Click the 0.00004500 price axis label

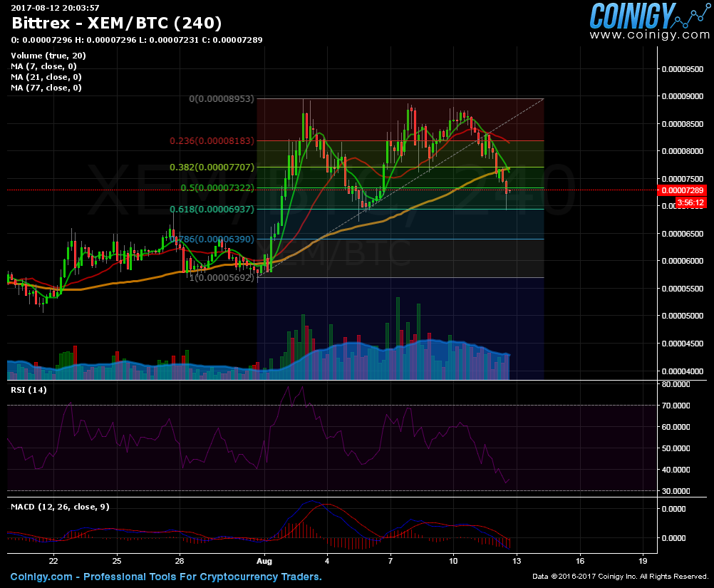683,344
